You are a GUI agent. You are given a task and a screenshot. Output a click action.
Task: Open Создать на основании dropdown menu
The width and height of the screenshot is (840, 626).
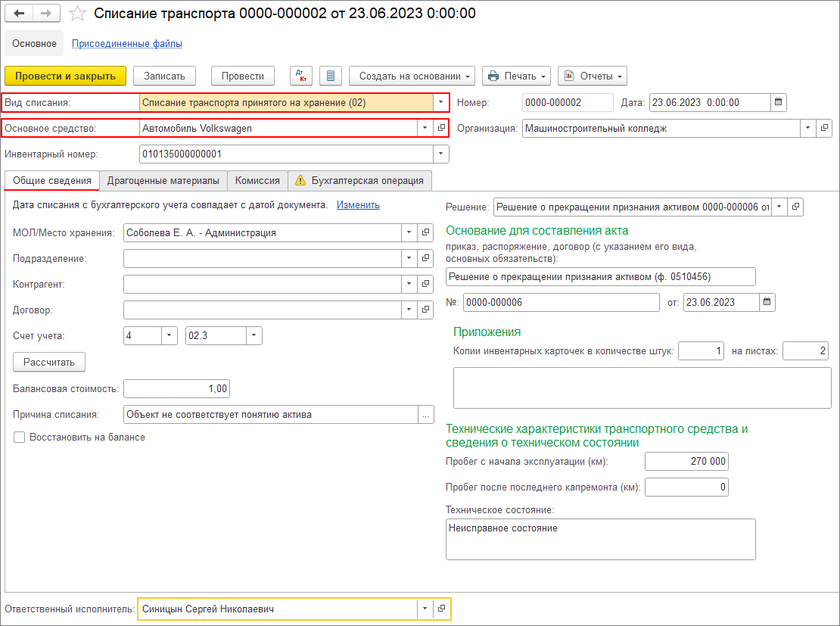tap(412, 76)
